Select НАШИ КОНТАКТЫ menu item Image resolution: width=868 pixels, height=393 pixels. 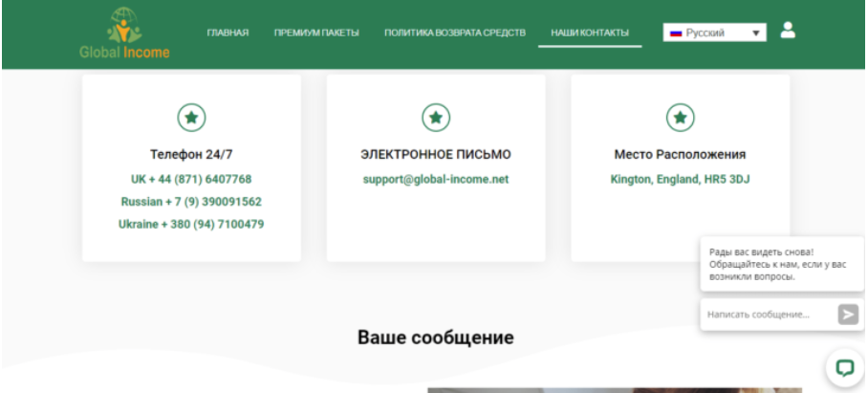590,33
